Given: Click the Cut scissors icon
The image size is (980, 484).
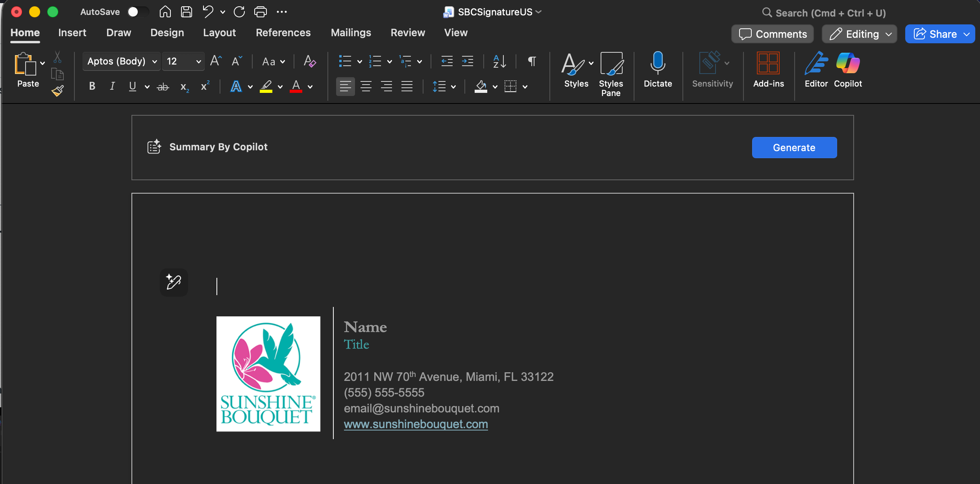Looking at the screenshot, I should click(x=57, y=57).
